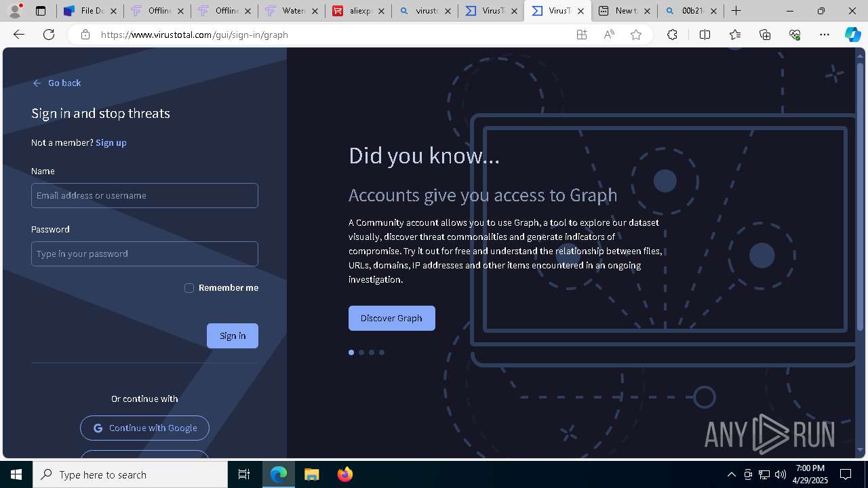The height and width of the screenshot is (488, 868).
Task: Open Task View on the taskbar
Action: (x=244, y=474)
